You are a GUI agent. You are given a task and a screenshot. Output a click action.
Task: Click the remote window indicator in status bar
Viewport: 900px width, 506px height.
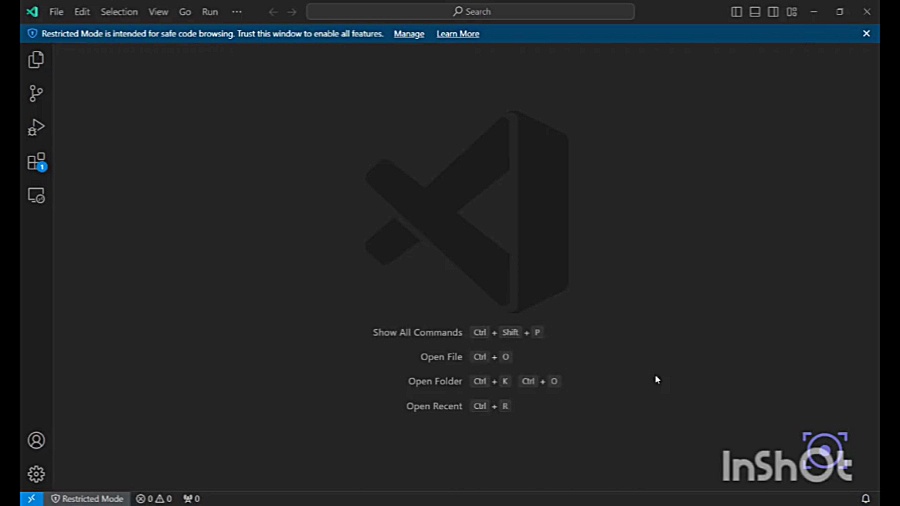point(32,499)
